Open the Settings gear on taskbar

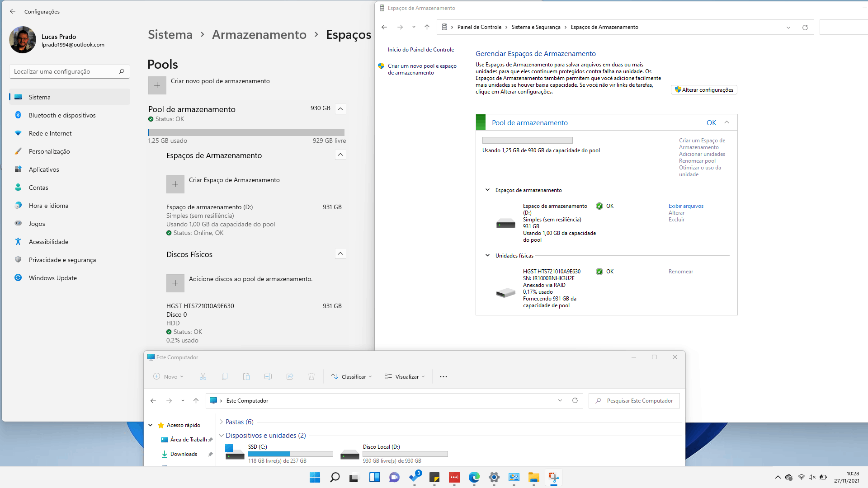coord(494,477)
